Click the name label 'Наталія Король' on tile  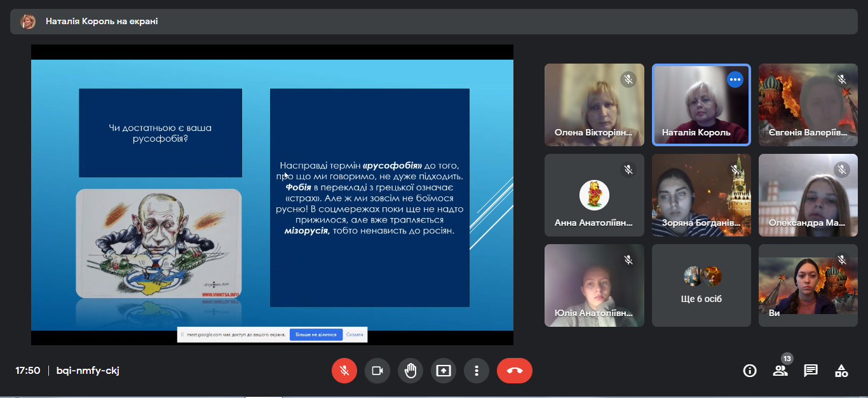point(696,133)
